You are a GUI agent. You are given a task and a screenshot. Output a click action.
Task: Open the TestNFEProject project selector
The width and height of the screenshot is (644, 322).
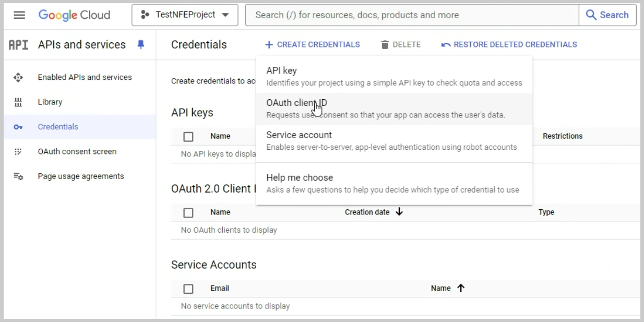pos(185,15)
